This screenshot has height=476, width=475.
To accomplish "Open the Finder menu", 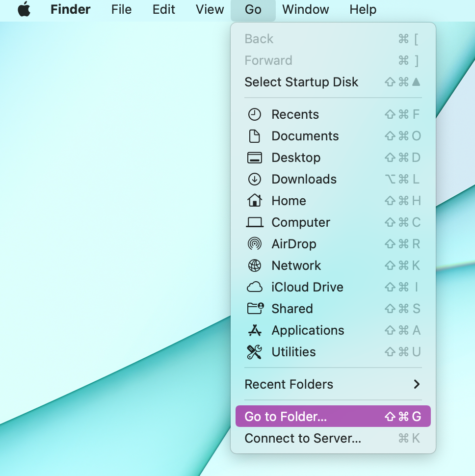I will click(x=70, y=9).
